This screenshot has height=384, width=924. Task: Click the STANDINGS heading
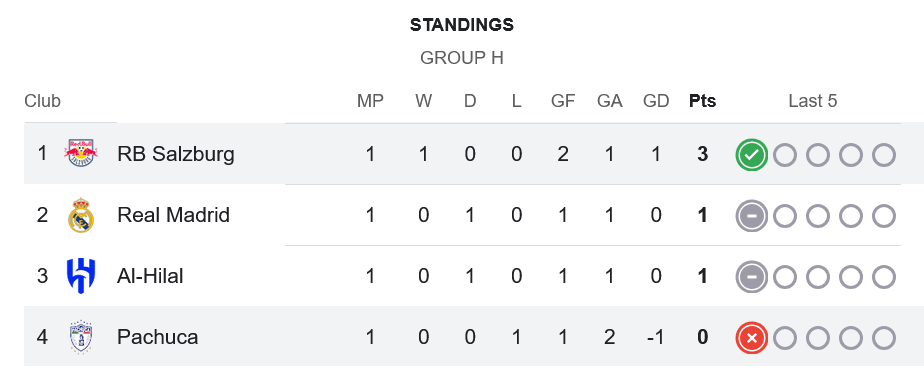(462, 25)
